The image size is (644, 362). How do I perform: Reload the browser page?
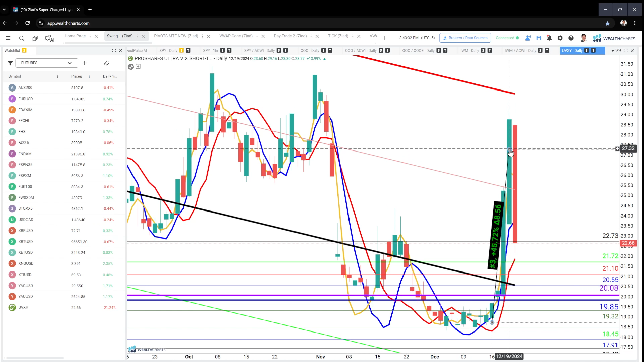point(28,23)
